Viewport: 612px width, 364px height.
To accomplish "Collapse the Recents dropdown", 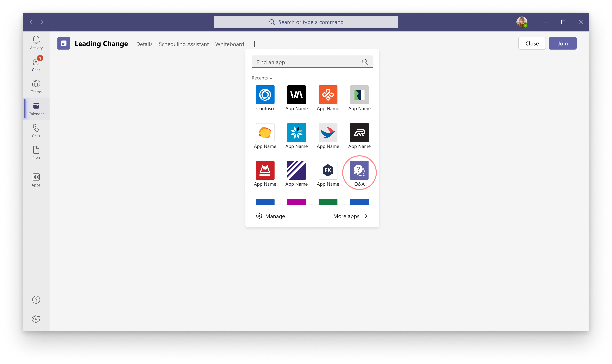I will click(x=262, y=78).
